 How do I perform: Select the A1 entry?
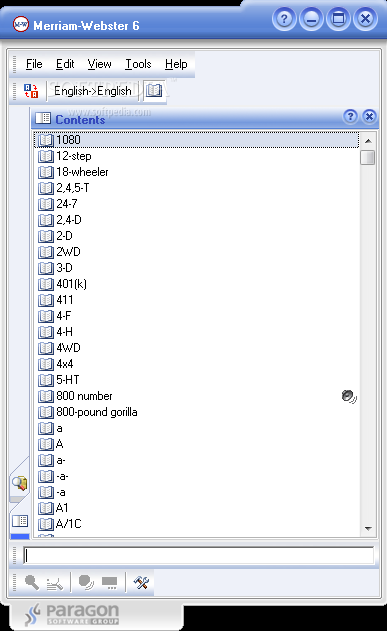click(197, 508)
